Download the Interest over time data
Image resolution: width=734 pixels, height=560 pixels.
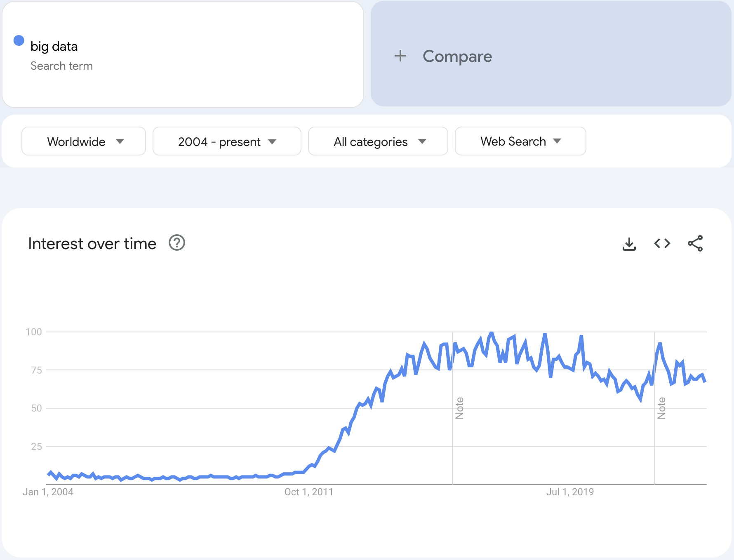tap(629, 244)
